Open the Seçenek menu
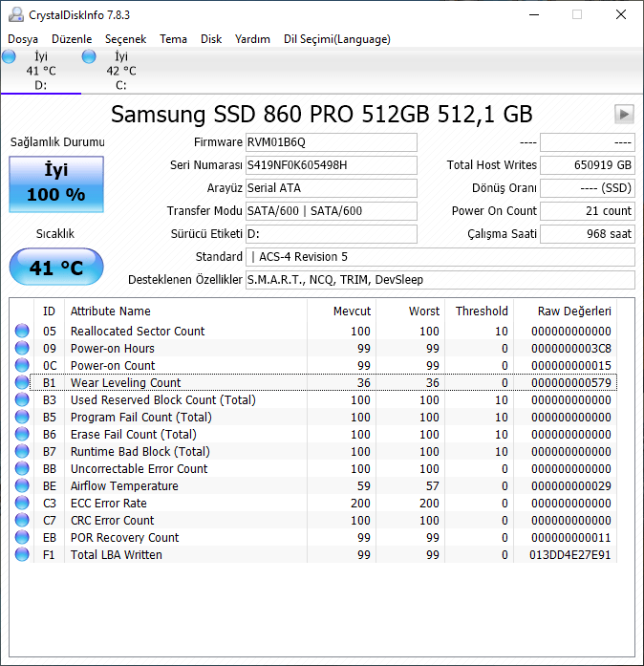644x666 pixels. click(x=126, y=39)
